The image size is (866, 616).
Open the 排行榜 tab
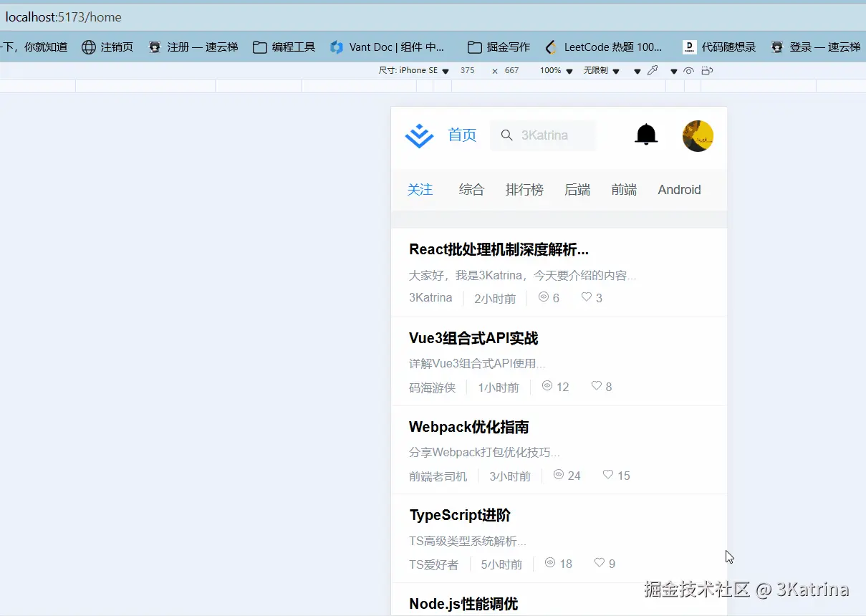coord(524,190)
